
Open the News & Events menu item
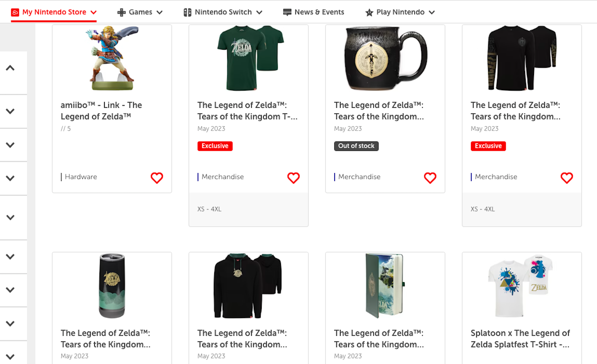pos(319,12)
